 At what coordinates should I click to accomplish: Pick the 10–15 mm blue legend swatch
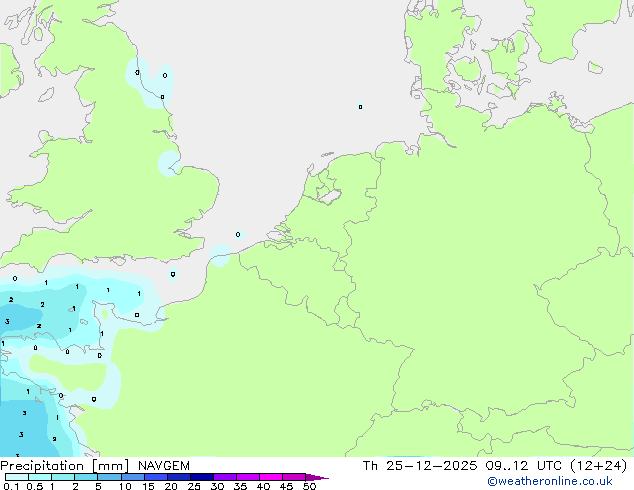pos(133,477)
